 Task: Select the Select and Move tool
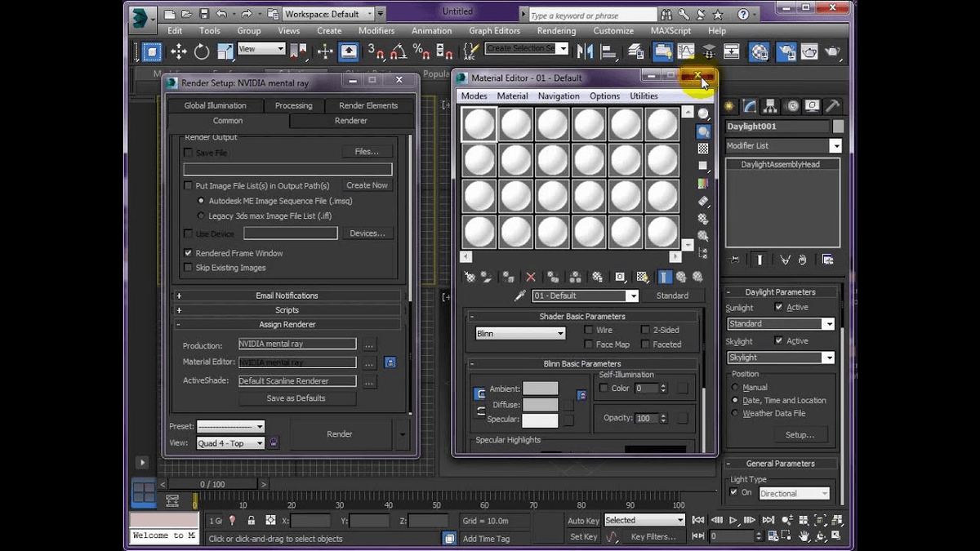click(178, 51)
